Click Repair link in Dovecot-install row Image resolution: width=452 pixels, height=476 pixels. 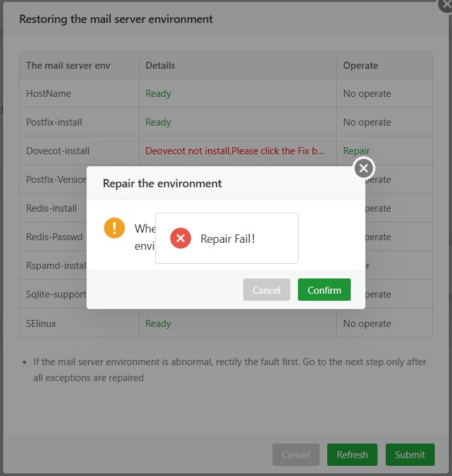coord(357,151)
